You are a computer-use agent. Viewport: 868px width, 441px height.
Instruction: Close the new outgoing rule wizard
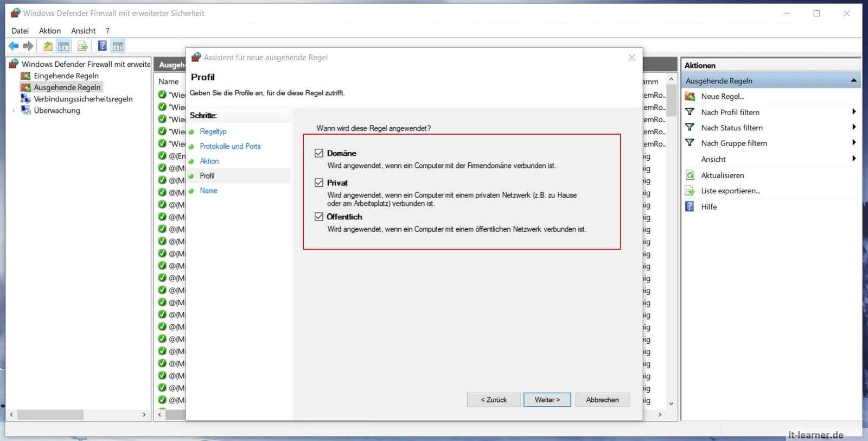tap(631, 58)
